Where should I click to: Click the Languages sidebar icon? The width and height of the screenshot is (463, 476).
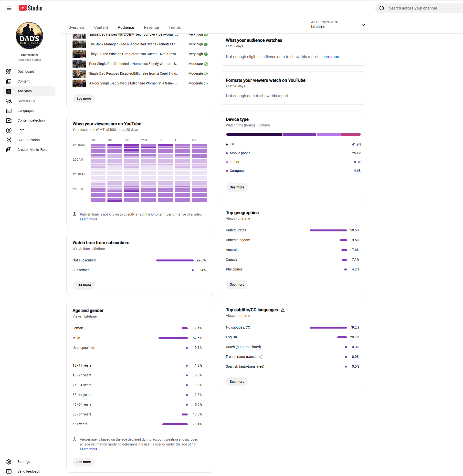pyautogui.click(x=9, y=111)
